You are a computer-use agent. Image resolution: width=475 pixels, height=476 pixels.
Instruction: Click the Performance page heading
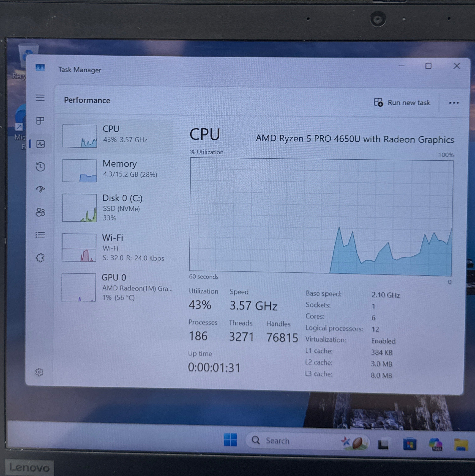pyautogui.click(x=87, y=100)
